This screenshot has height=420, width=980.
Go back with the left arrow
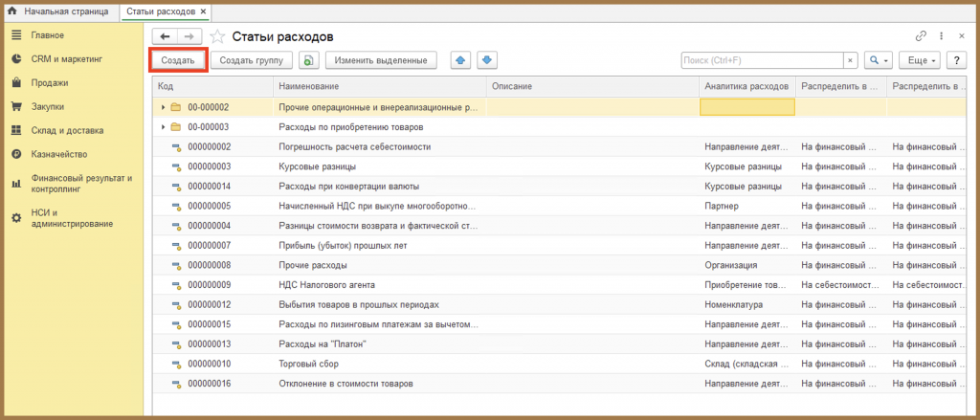166,36
